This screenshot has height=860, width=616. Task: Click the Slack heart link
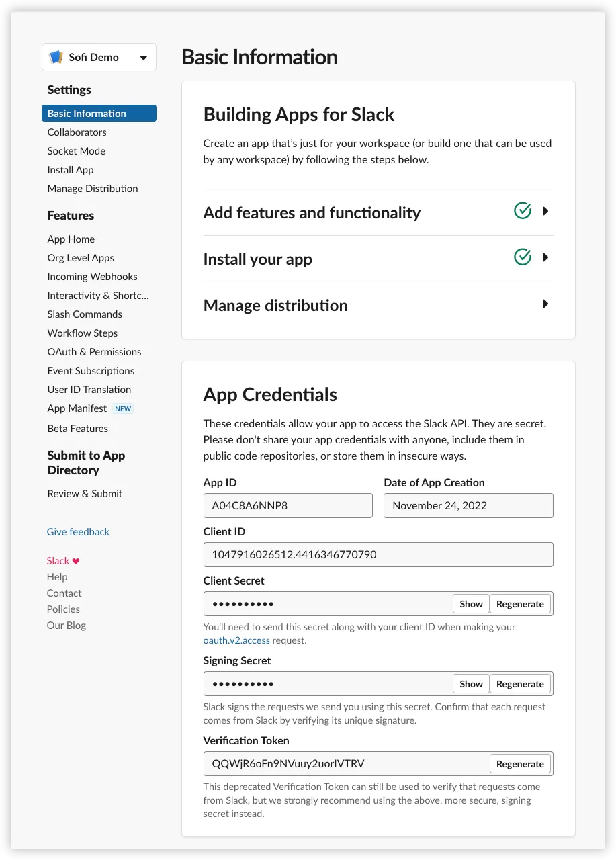tap(63, 561)
